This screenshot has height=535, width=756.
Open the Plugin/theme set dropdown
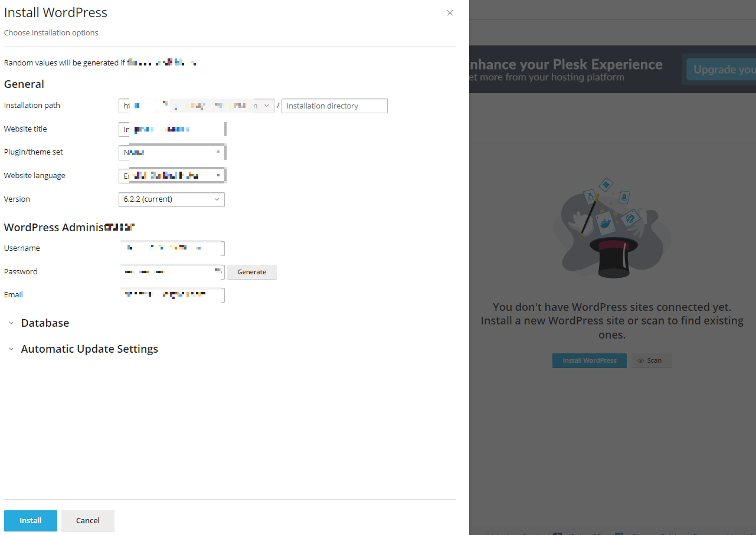[172, 152]
